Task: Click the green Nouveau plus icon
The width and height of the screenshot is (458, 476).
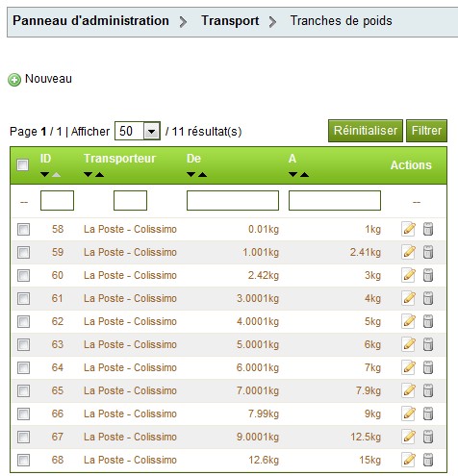Action: (x=14, y=80)
